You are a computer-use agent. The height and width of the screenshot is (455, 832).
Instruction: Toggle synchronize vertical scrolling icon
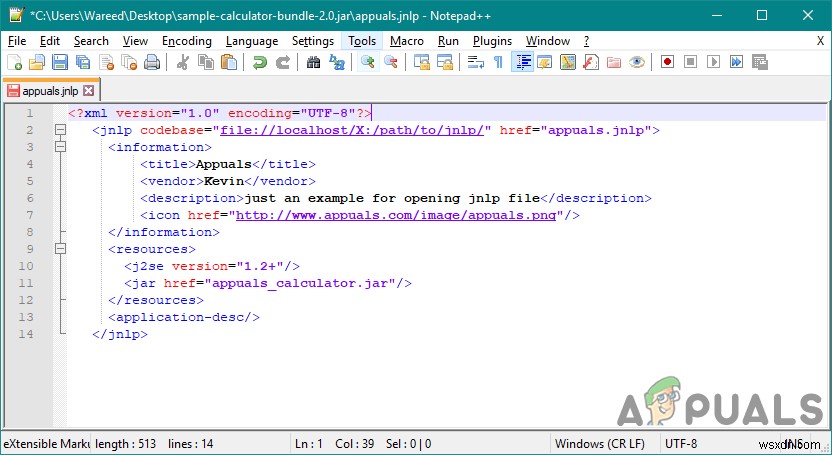[x=422, y=63]
